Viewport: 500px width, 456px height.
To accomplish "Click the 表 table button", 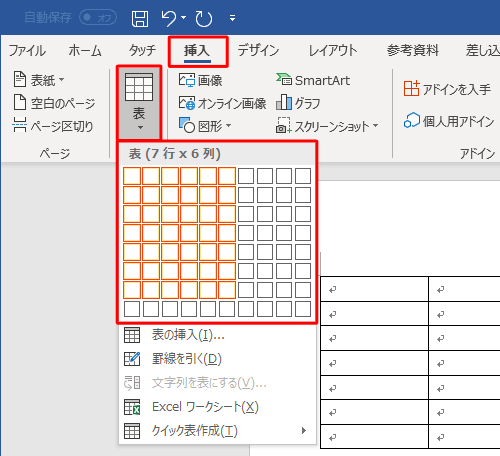I will click(x=139, y=102).
